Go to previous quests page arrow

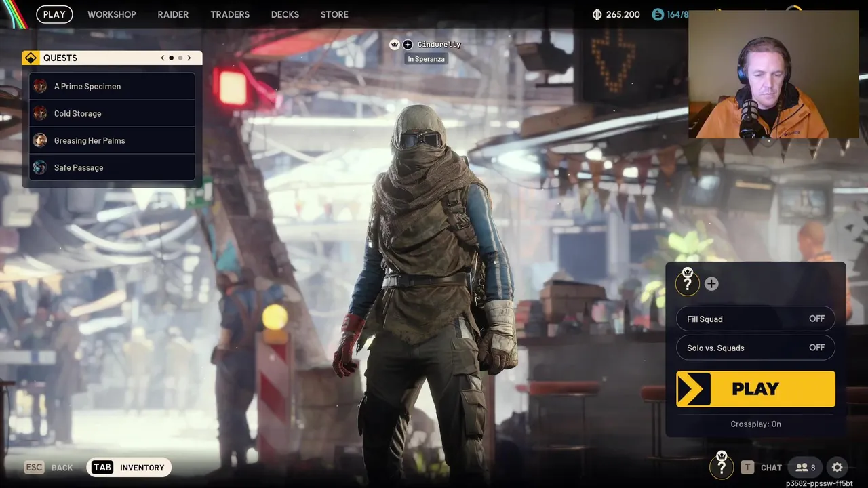coord(163,58)
